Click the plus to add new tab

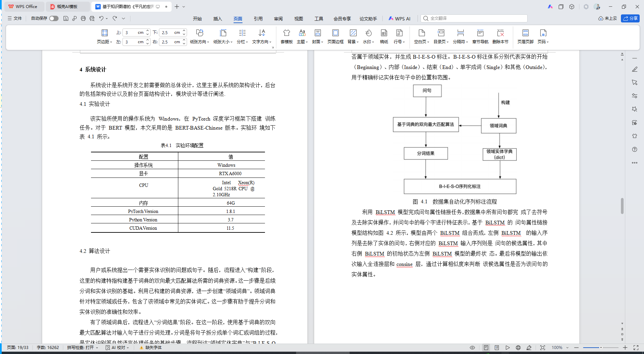[177, 7]
